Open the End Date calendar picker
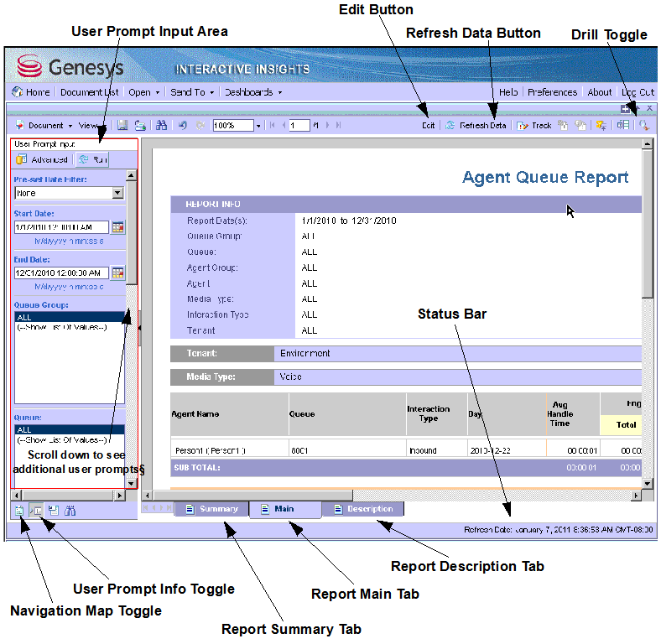 117,273
